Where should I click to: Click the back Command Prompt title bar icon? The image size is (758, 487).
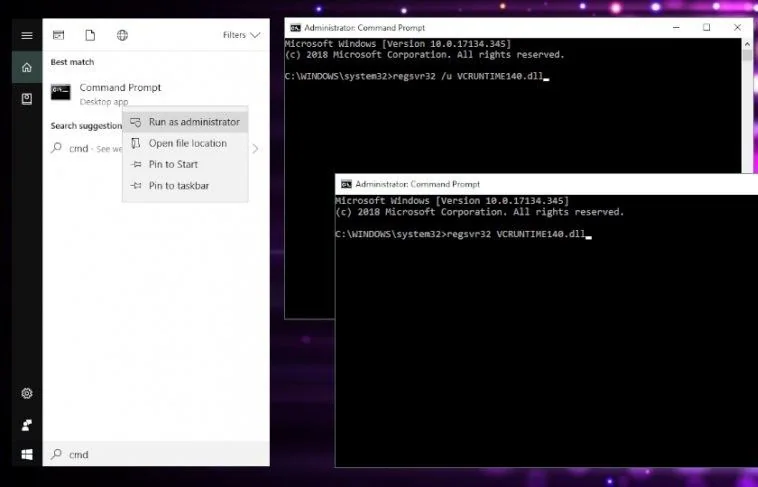coord(295,28)
